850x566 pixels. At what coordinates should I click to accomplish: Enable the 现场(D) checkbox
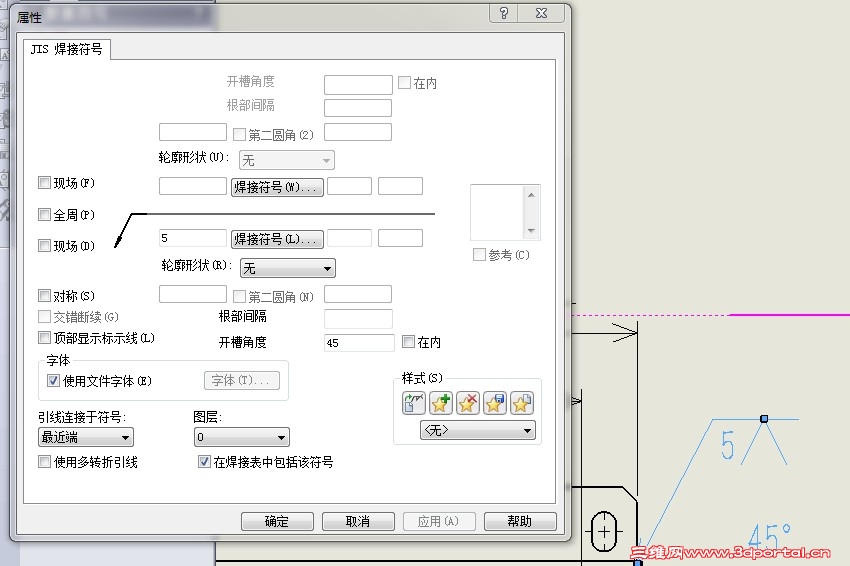click(x=44, y=246)
